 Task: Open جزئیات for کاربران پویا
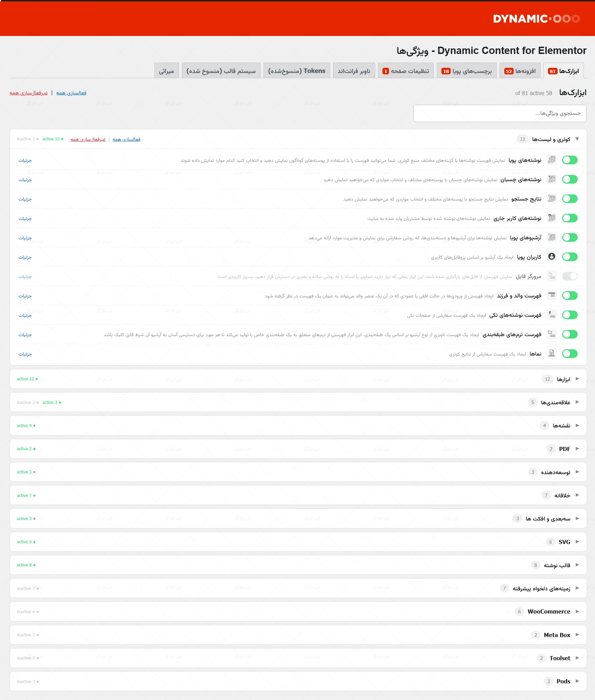point(25,257)
